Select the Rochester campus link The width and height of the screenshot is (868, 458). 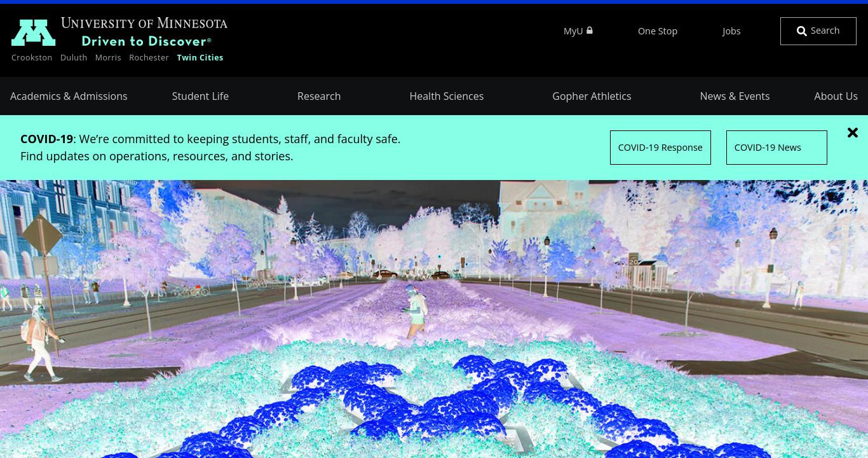click(x=149, y=57)
